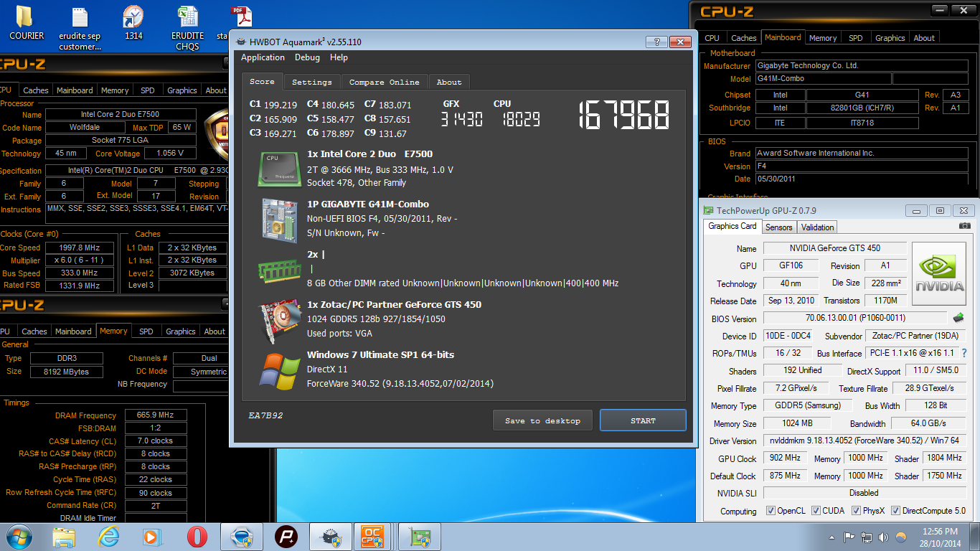Screen dimensions: 980x551
Task: Open the COURIER folder on desktop
Action: 25,22
